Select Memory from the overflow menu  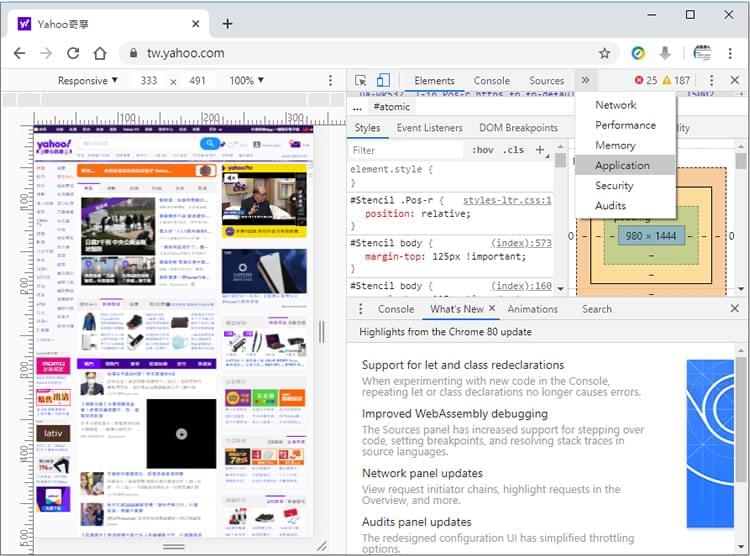coord(626,145)
